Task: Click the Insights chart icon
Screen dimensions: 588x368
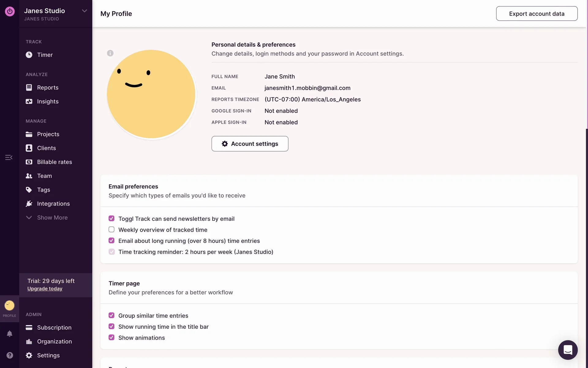Action: [x=29, y=102]
